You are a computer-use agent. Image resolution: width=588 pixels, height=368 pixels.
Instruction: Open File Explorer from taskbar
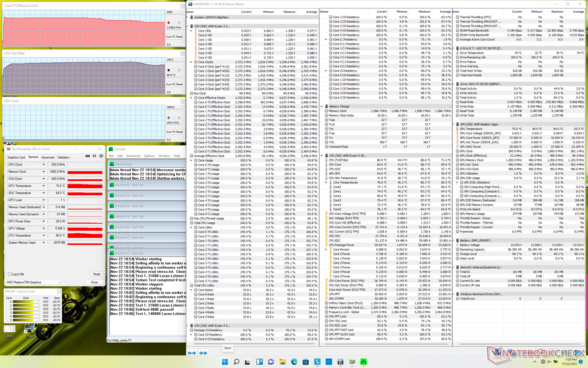pos(282,362)
